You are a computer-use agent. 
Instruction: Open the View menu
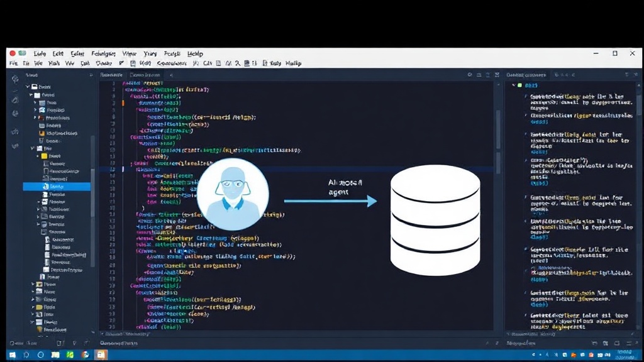pyautogui.click(x=129, y=54)
